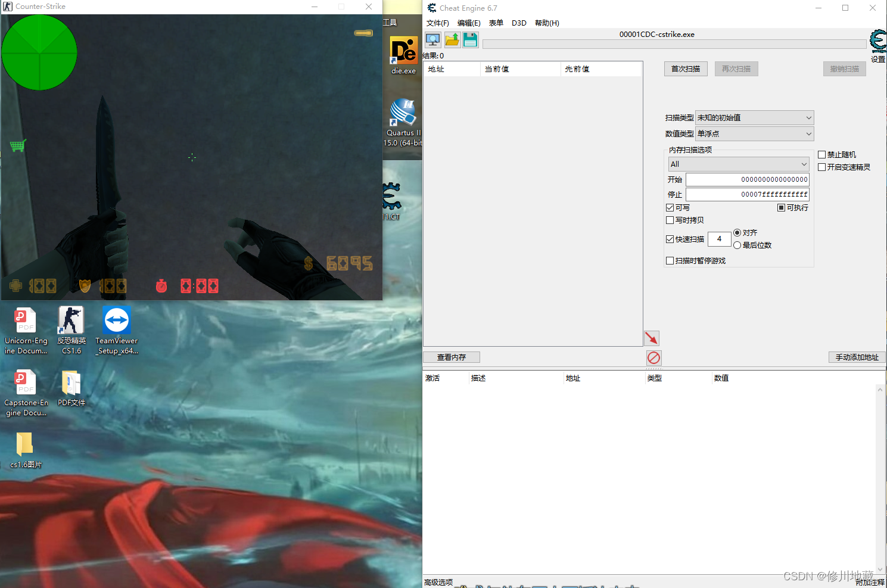Click the address table vertical scrollbar
Screen dimensions: 887x588
pos(880,479)
